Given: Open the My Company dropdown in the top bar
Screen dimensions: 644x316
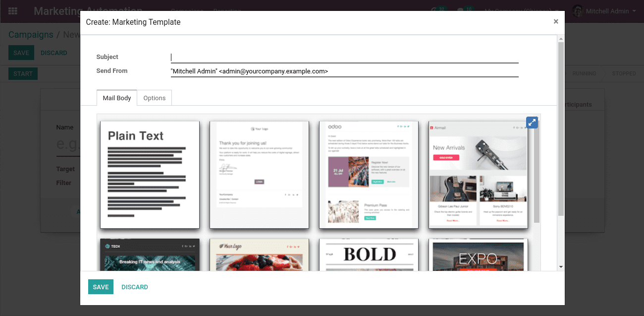Looking at the screenshot, I should 522,11.
